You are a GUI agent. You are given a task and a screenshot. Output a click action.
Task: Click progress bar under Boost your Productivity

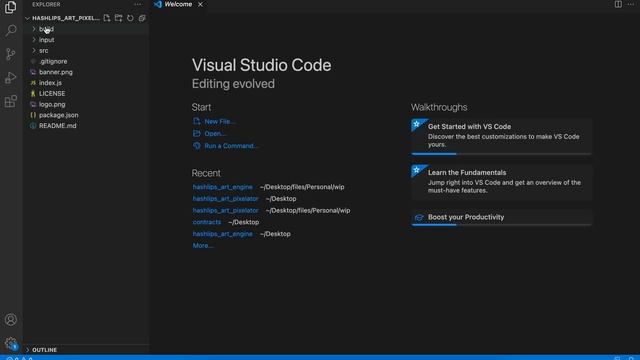(502, 225)
